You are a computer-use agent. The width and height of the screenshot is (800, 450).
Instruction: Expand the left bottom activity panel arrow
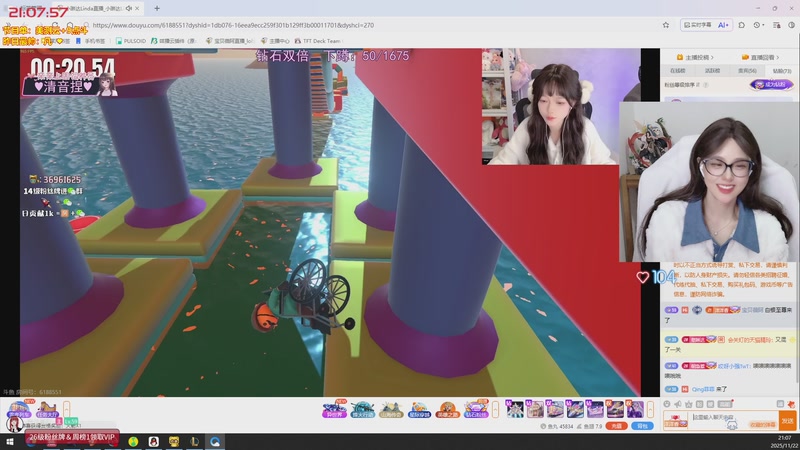(x=66, y=409)
